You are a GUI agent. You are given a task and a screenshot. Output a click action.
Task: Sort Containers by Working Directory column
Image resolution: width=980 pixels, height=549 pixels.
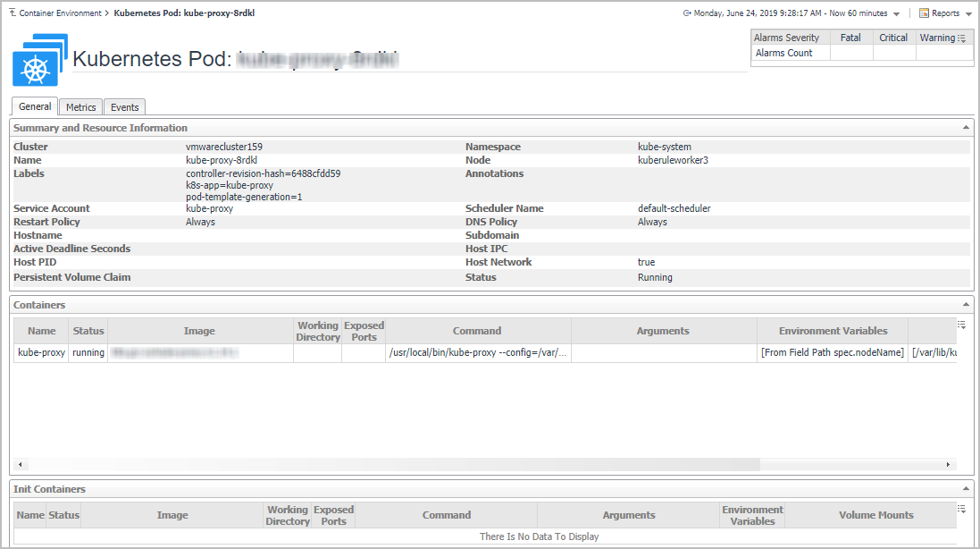tap(317, 331)
